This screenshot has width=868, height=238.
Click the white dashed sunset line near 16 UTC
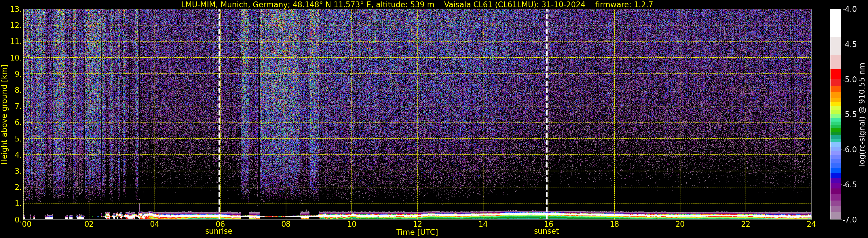coord(546,101)
